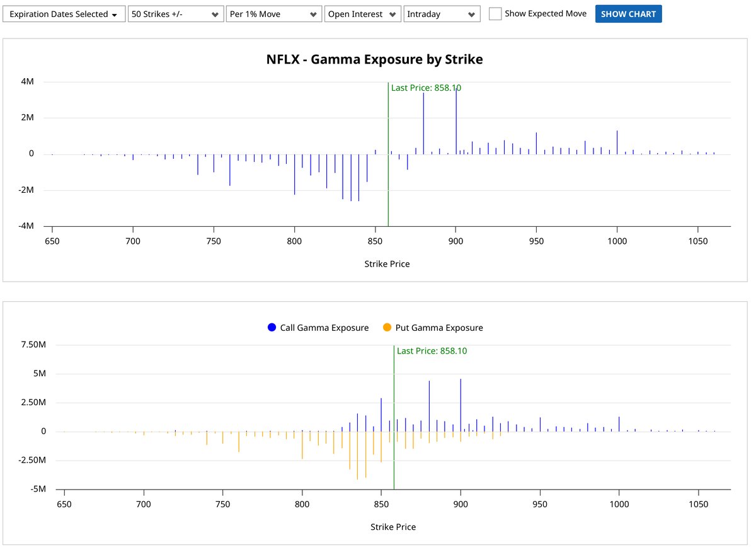
Task: Click the -4M y-axis label in top chart
Action: click(x=26, y=226)
